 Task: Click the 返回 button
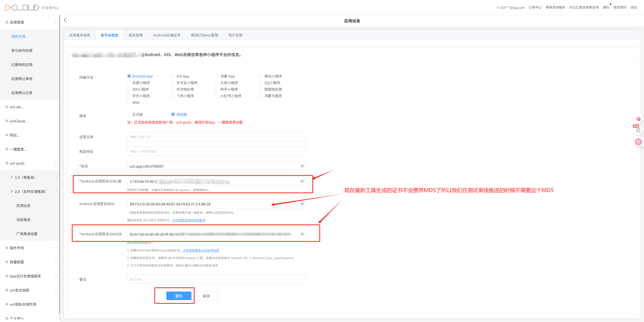206,296
